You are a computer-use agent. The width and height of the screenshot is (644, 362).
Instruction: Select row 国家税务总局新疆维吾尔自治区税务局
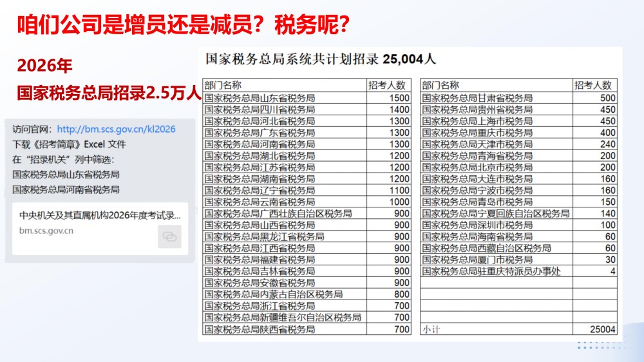point(307,317)
